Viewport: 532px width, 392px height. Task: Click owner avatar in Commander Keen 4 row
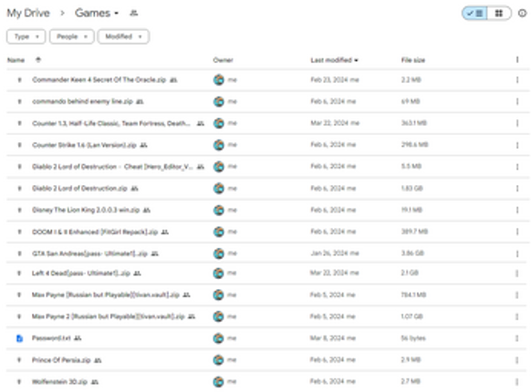pyautogui.click(x=219, y=80)
